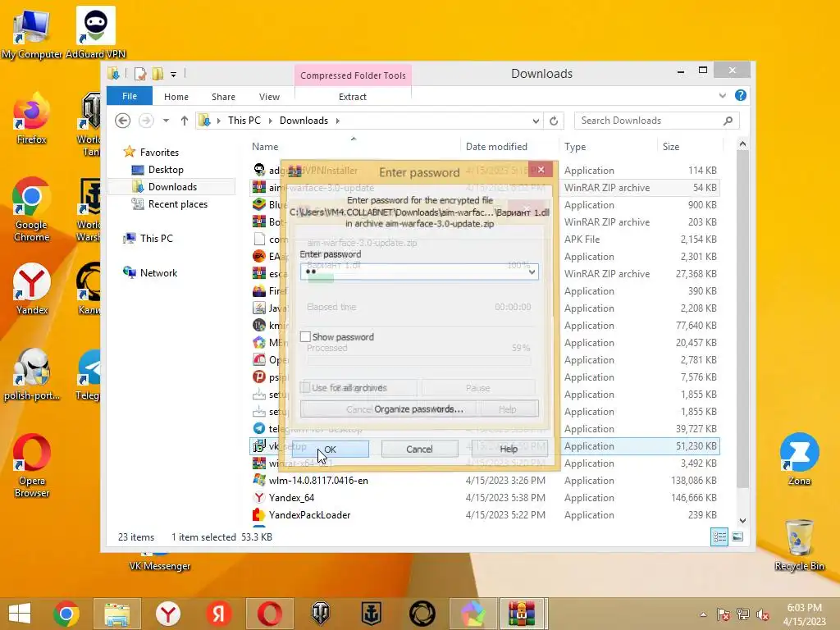Click the Windows Start button
This screenshot has width=840, height=630.
pyautogui.click(x=20, y=614)
